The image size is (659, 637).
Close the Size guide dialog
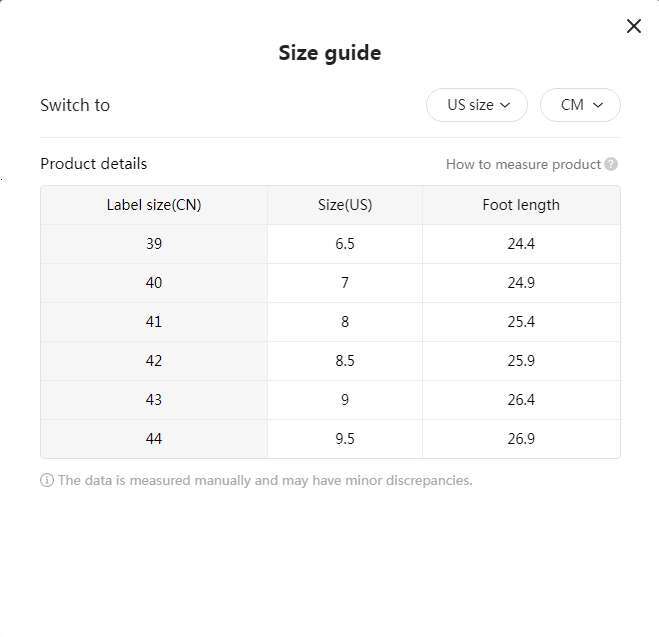[633, 26]
